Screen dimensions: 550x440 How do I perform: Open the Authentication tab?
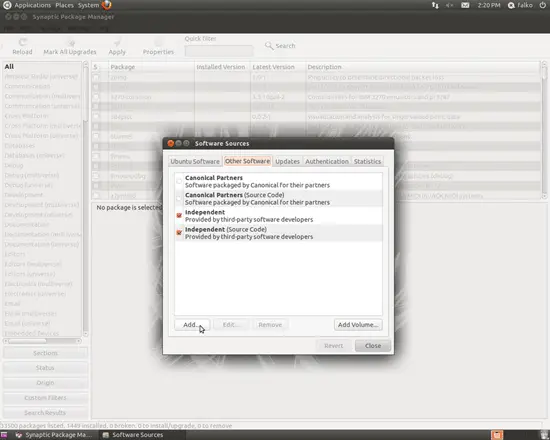[327, 161]
